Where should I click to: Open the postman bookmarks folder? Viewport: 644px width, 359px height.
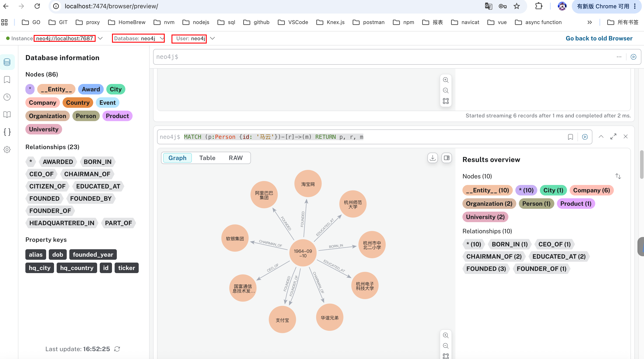coord(369,22)
